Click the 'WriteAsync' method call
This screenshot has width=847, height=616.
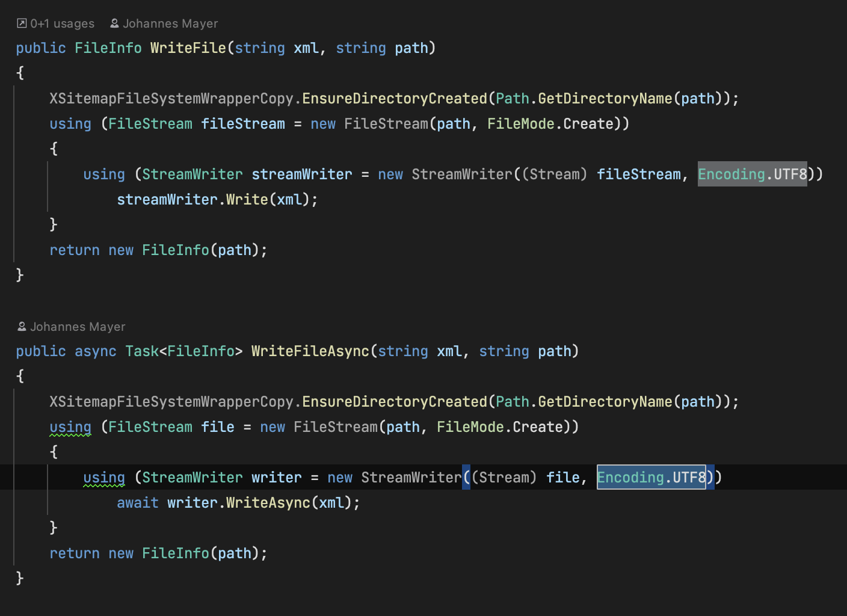click(x=268, y=503)
